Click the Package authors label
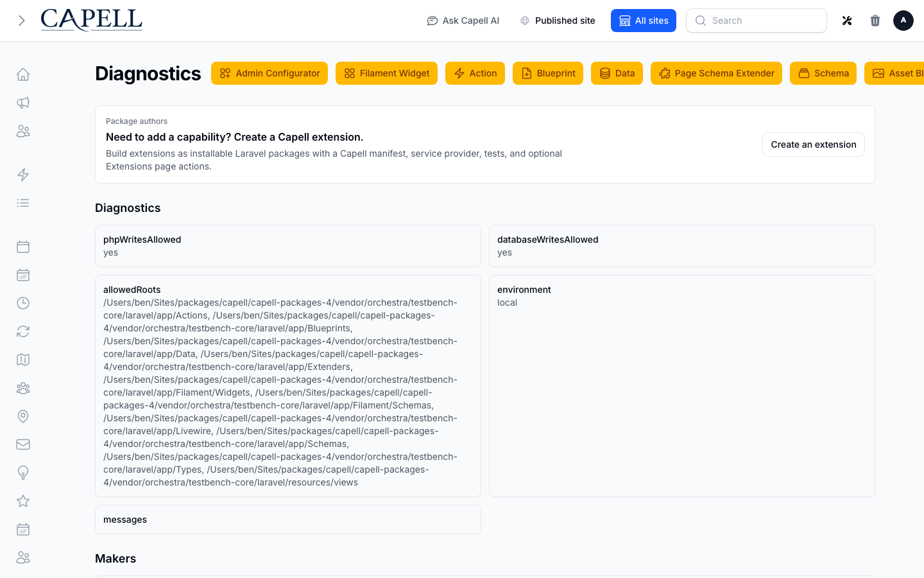The height and width of the screenshot is (578, 924). pyautogui.click(x=137, y=121)
